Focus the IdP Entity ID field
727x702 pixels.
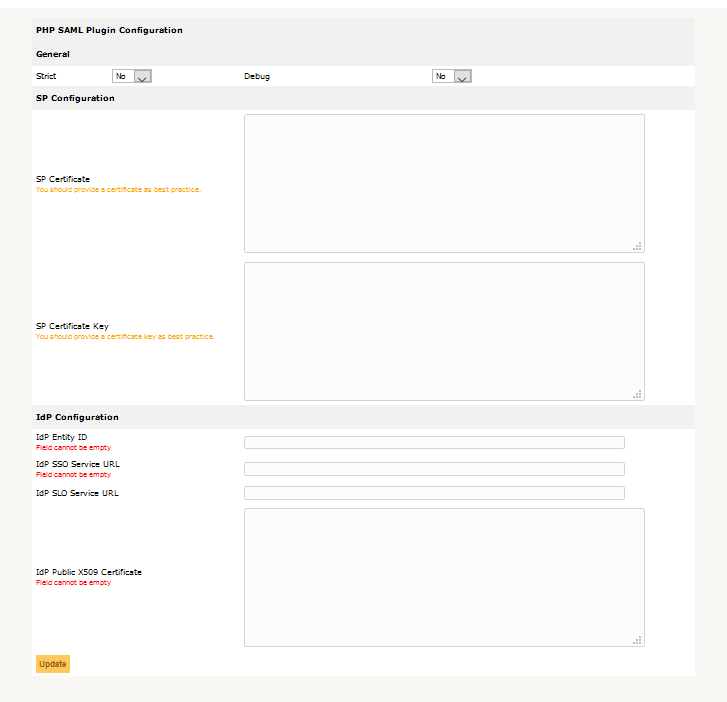pos(434,442)
